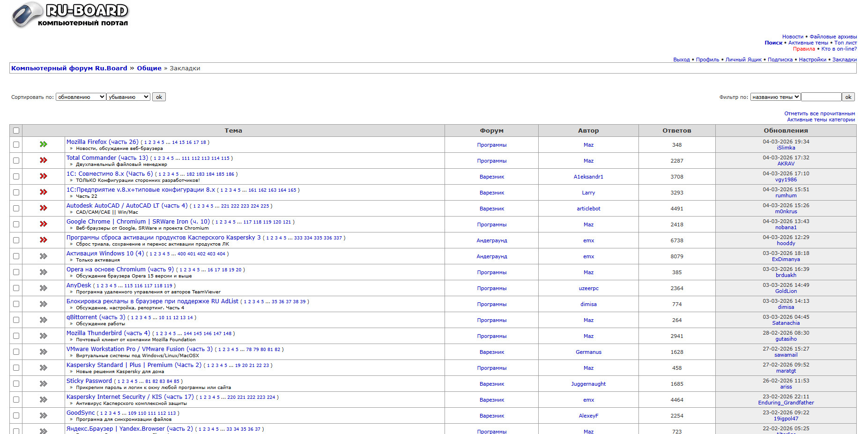The height and width of the screenshot is (434, 868).
Task: Click gray arrow icon beside AnyDesk topic
Action: coord(44,288)
